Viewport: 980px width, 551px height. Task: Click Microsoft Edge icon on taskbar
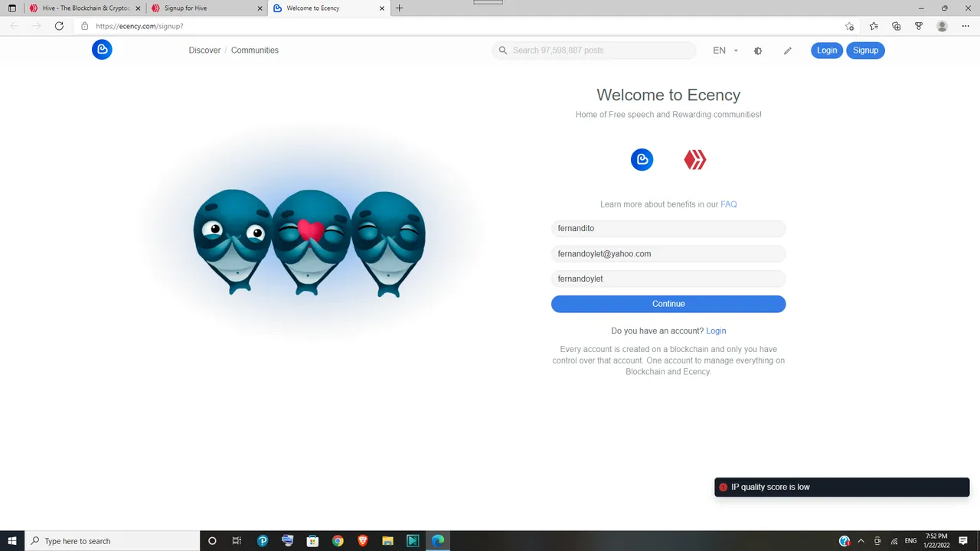[x=437, y=540]
